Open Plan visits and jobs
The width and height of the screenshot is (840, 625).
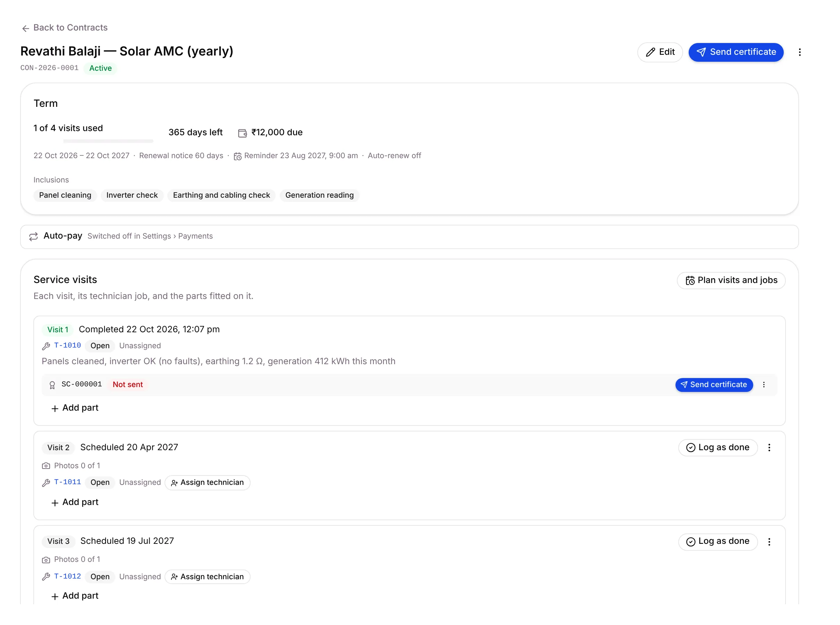pyautogui.click(x=731, y=280)
